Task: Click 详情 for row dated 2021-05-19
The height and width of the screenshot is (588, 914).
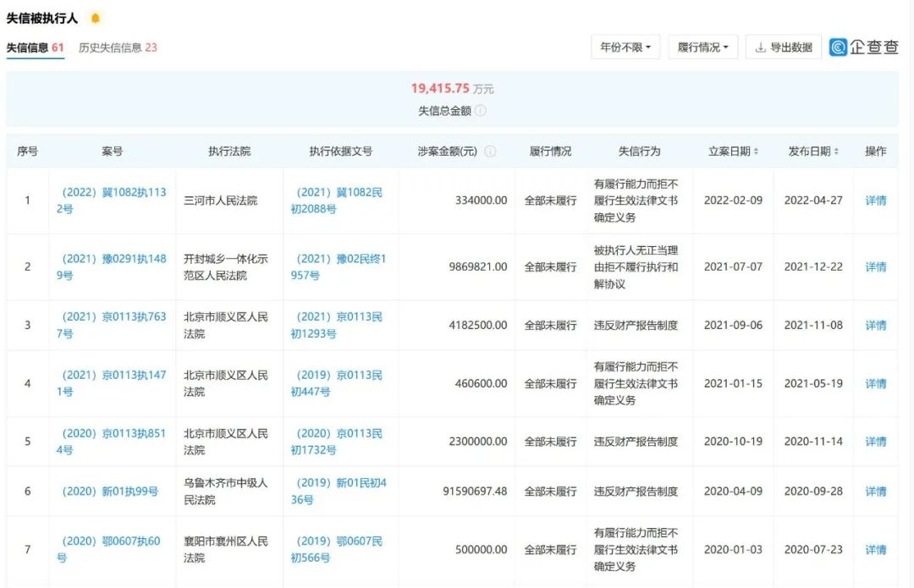Action: point(876,383)
